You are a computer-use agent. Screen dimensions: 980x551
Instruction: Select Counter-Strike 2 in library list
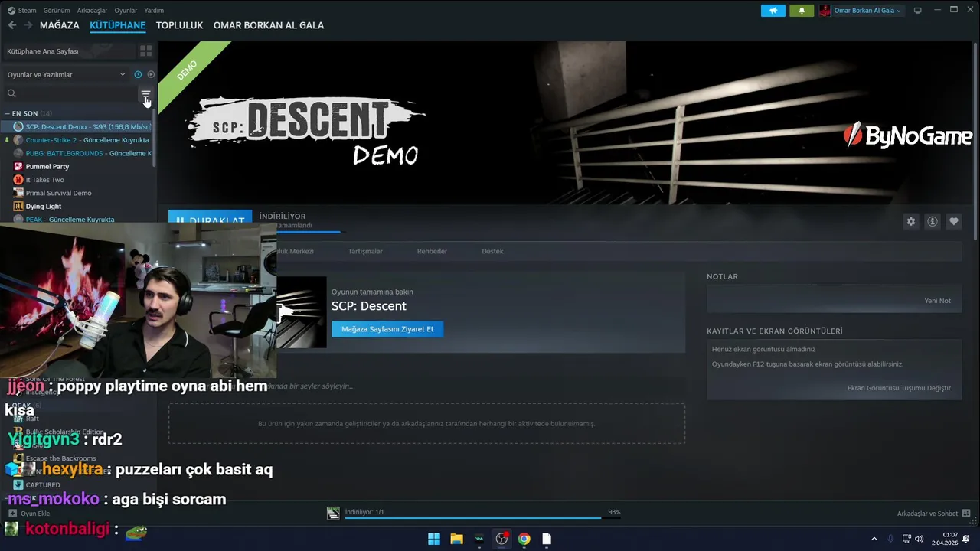tap(78, 140)
